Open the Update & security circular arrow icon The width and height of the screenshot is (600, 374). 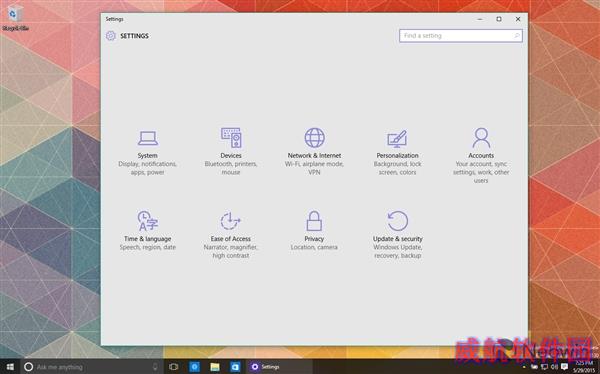pos(398,221)
